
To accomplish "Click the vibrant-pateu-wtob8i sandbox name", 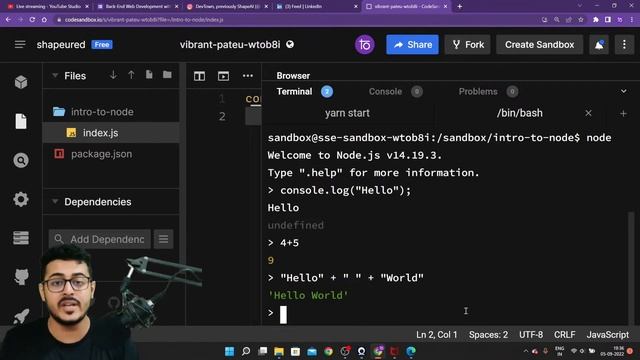I will [230, 44].
